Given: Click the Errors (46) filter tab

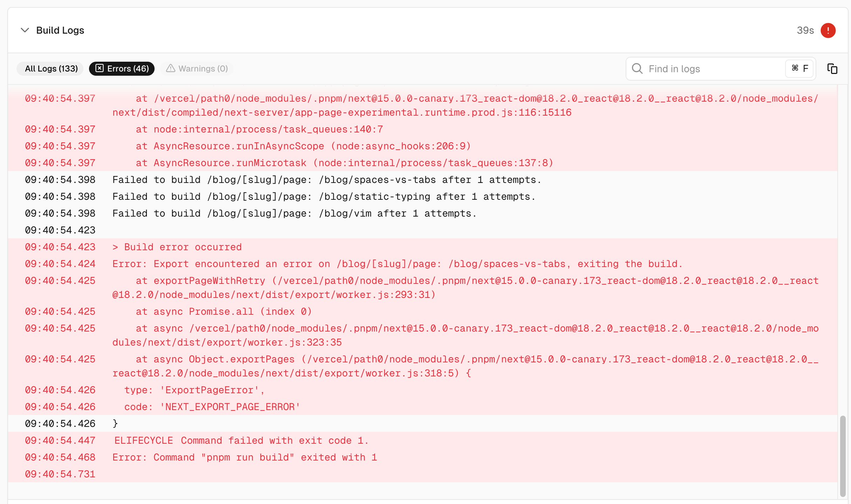Looking at the screenshot, I should (x=121, y=68).
